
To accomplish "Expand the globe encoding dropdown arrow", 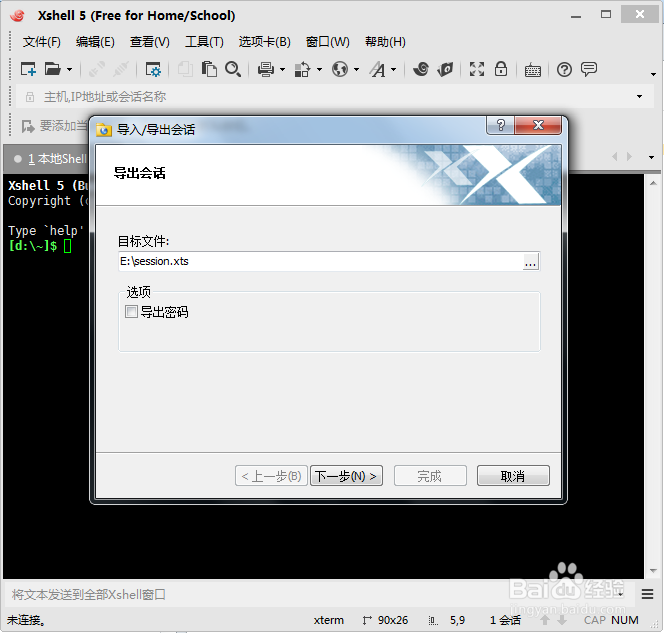I will click(x=357, y=69).
